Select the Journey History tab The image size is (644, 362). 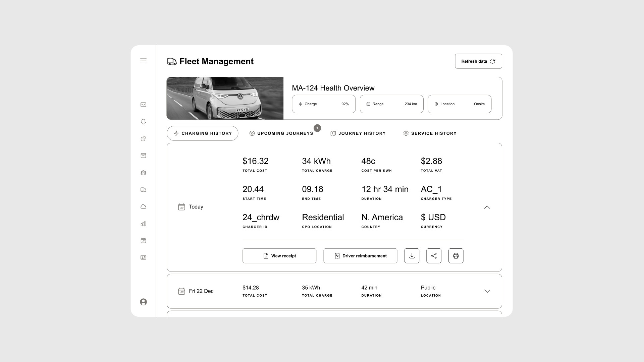pyautogui.click(x=358, y=133)
